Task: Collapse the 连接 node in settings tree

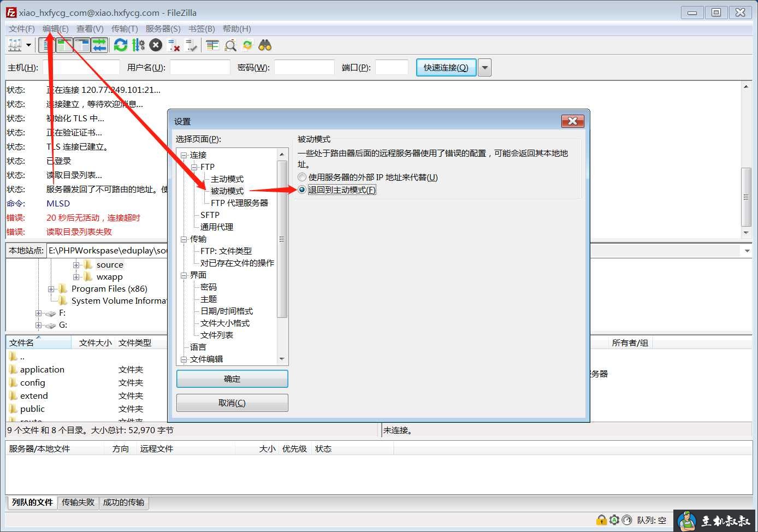Action: pos(184,155)
